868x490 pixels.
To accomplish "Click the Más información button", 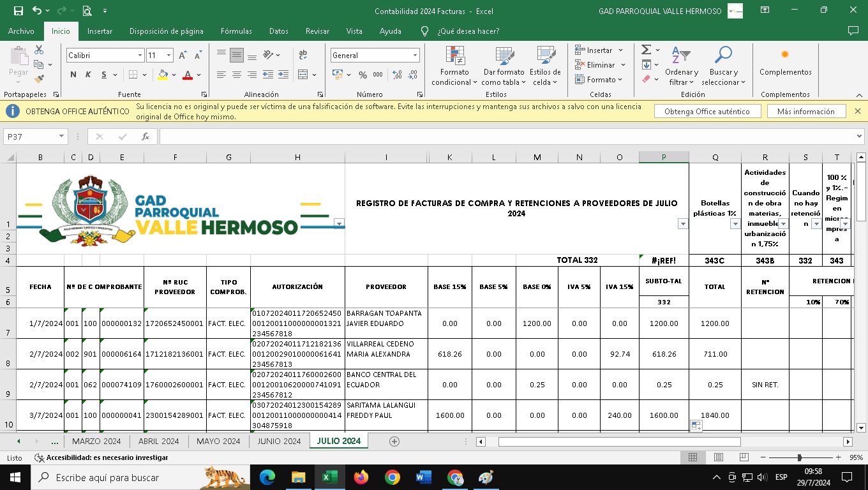I will click(805, 111).
